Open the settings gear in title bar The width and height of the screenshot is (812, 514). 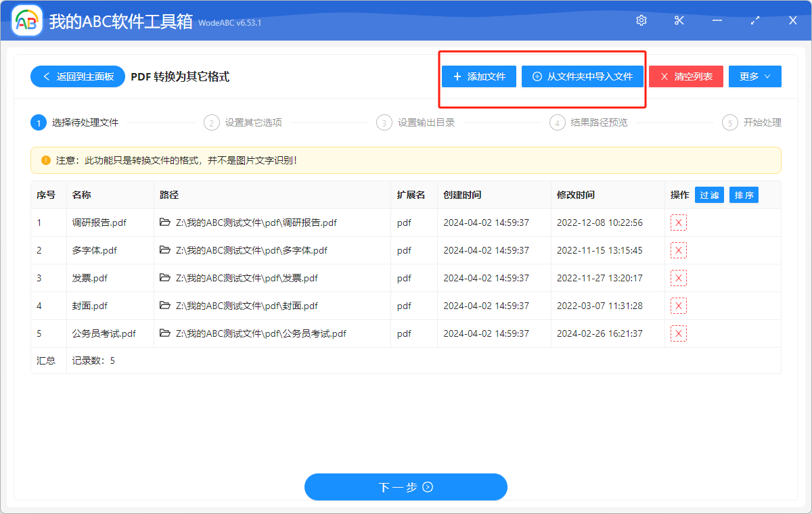641,20
